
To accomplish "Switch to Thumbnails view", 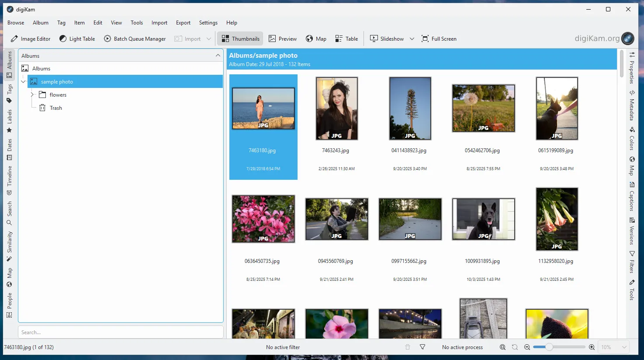I will point(240,38).
